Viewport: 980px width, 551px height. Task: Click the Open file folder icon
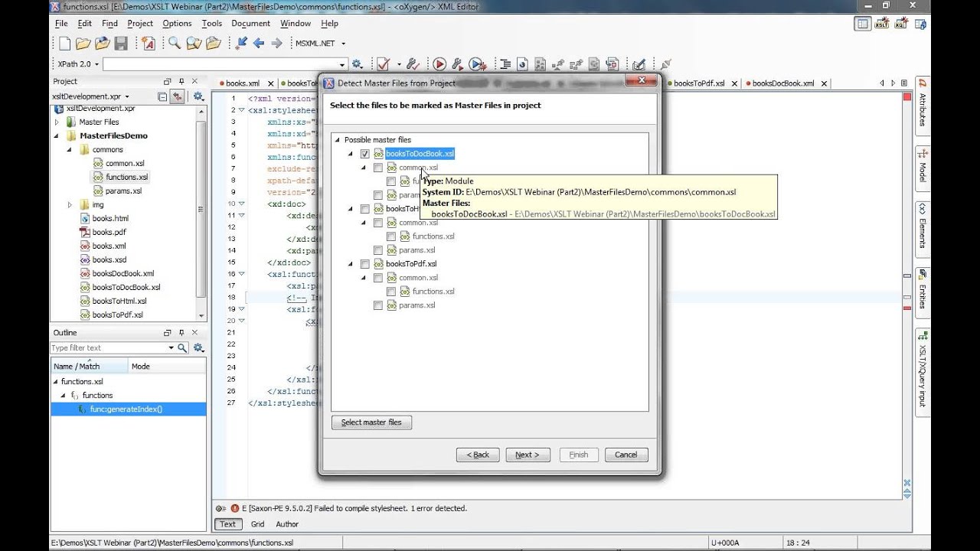83,44
